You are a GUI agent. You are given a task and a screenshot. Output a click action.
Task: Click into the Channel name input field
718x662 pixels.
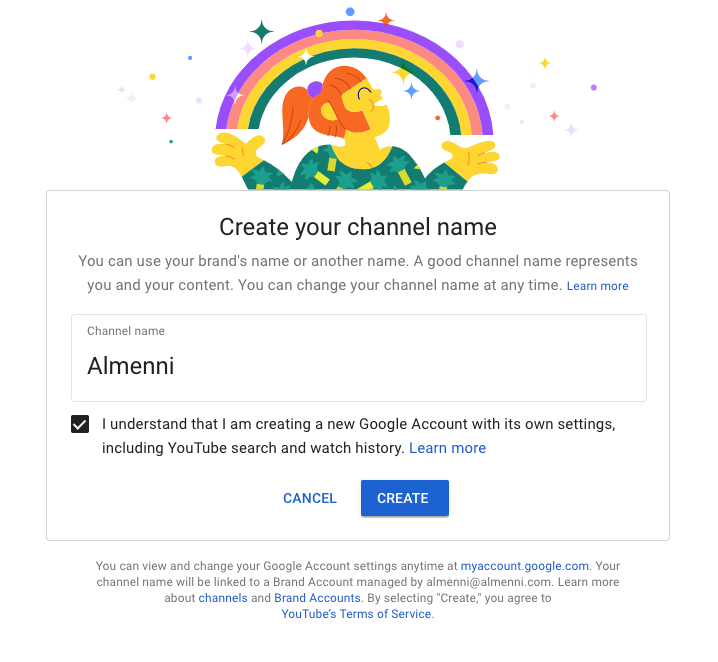359,358
